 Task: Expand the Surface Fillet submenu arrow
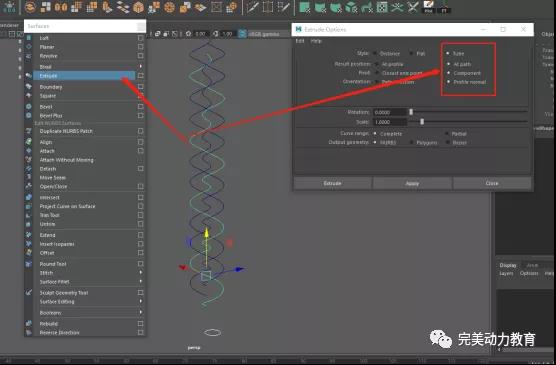pyautogui.click(x=141, y=281)
